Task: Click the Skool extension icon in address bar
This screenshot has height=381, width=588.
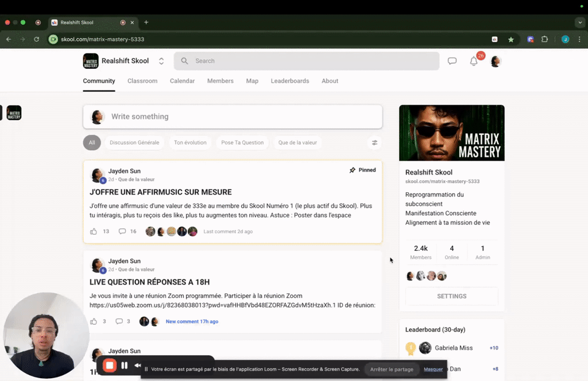Action: 494,40
